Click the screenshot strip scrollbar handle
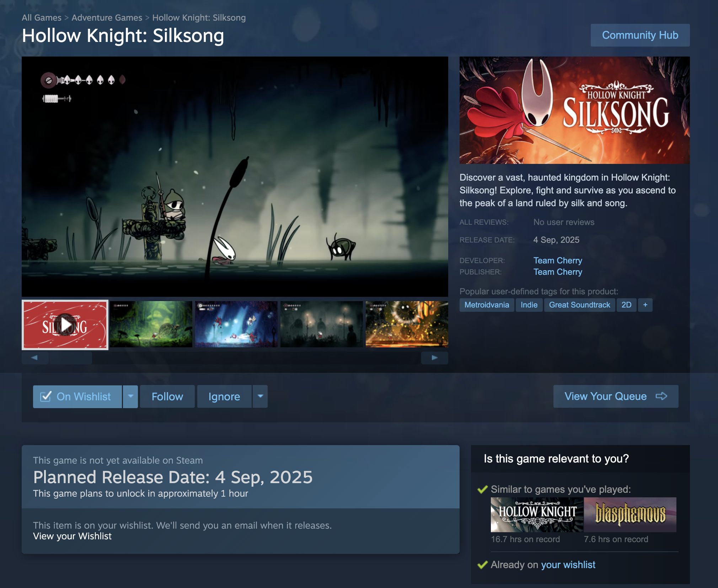This screenshot has width=718, height=588. point(71,358)
